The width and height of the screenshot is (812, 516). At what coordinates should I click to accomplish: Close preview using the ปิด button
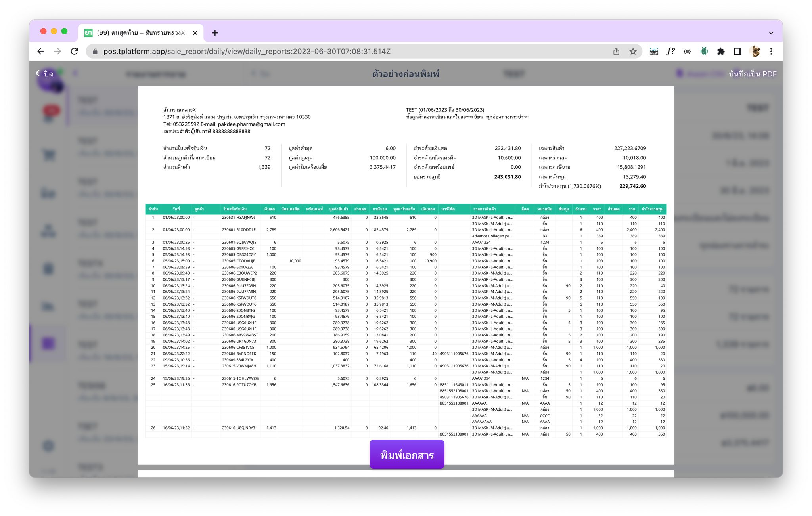coord(45,74)
